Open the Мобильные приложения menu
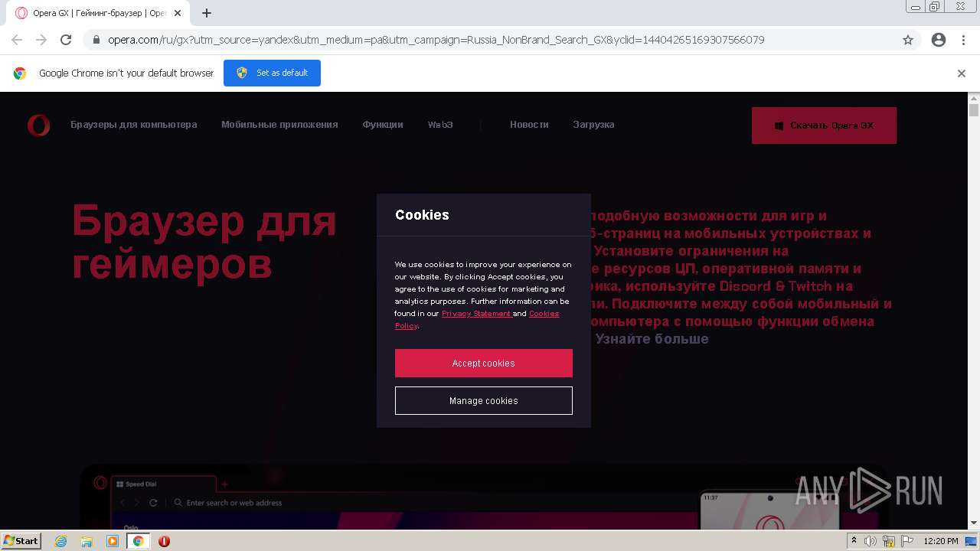This screenshot has width=980, height=551. click(x=279, y=125)
